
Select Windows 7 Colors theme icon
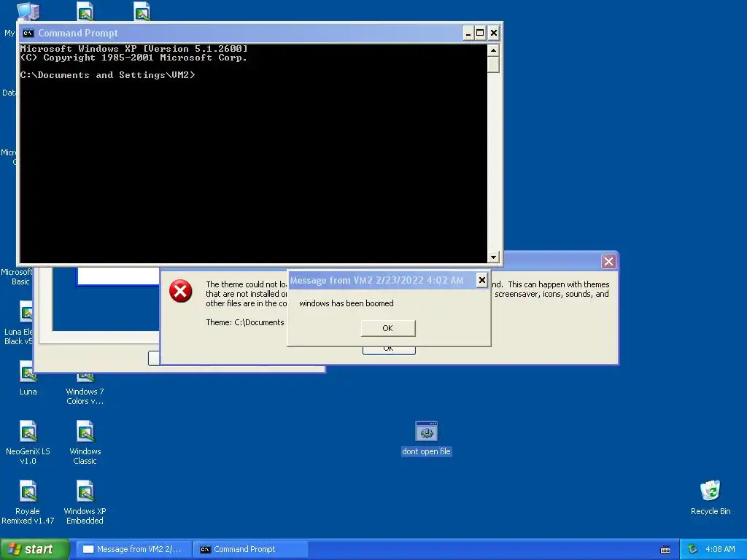[x=85, y=391]
